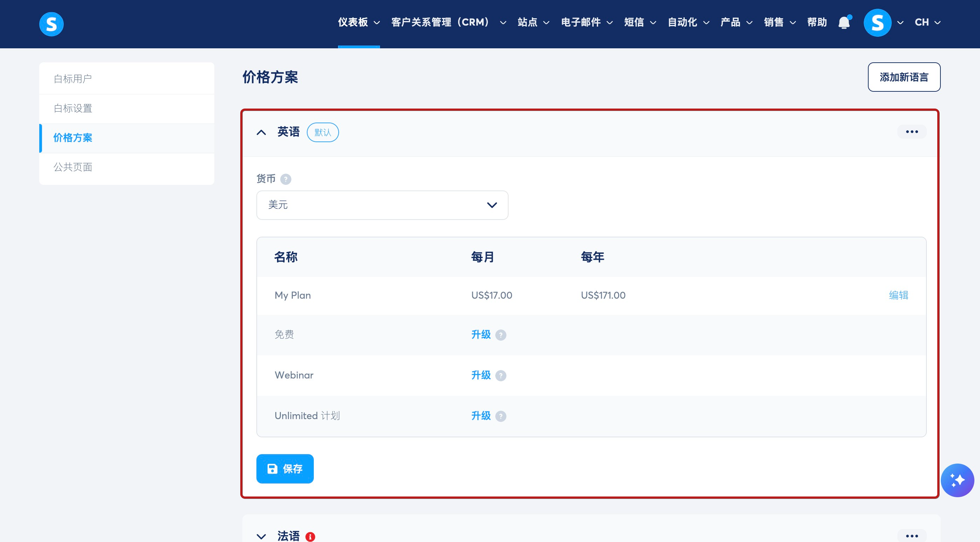Open the AI assistant sparkle button
The width and height of the screenshot is (980, 542).
[x=957, y=480]
